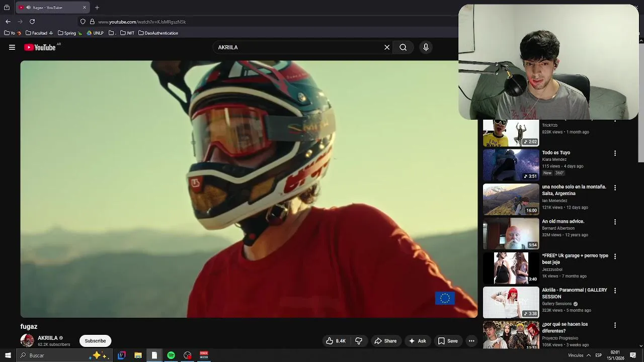Open 'una noche solo en la montaña' title
The image size is (644, 362).
(574, 190)
